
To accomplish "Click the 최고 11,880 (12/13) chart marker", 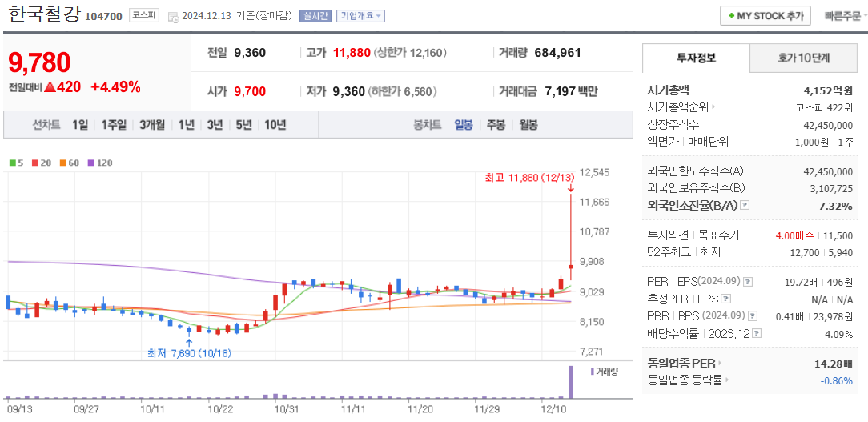I will pos(530,177).
